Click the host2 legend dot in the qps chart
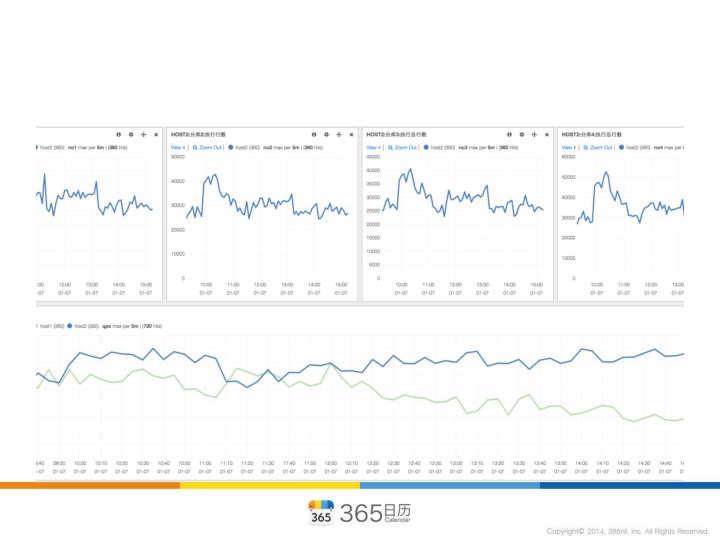The height and width of the screenshot is (540, 720). click(x=70, y=326)
